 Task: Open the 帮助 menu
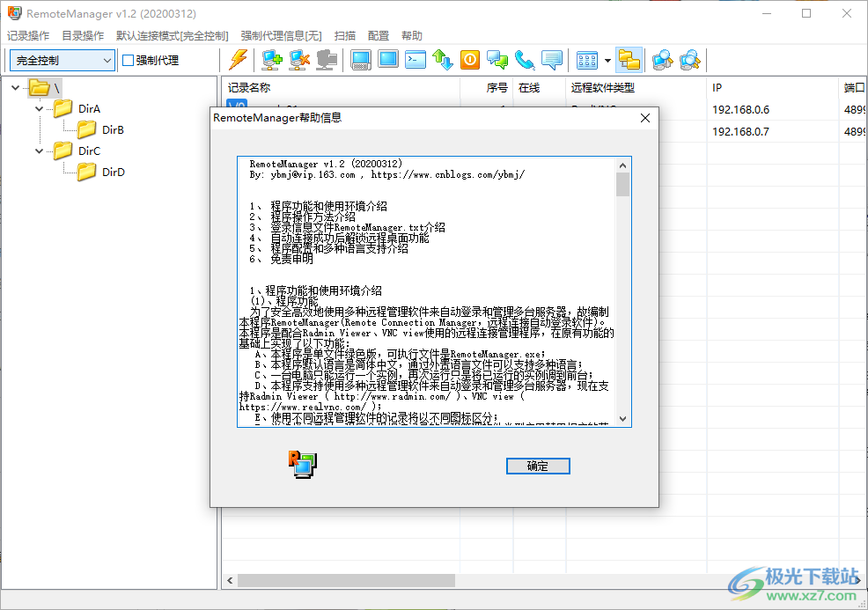[412, 36]
